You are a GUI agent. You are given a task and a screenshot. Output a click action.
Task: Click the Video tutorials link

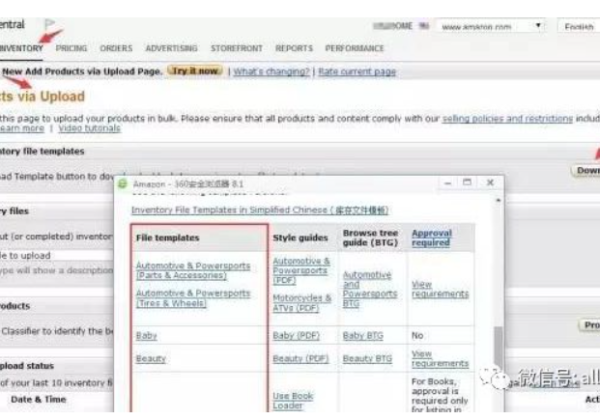click(89, 128)
